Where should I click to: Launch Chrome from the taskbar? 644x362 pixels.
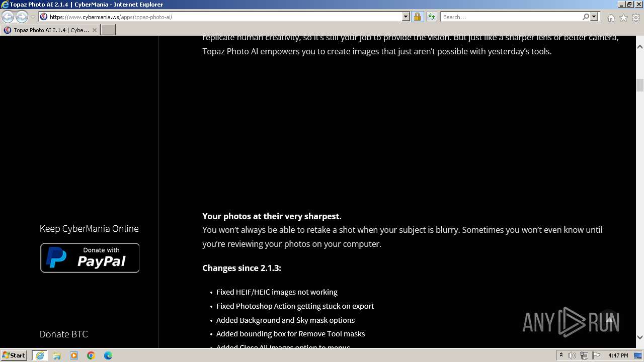click(x=91, y=355)
